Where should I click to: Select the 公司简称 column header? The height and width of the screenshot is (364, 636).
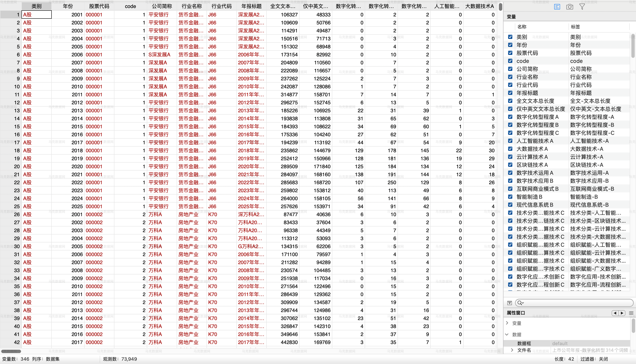[x=162, y=6]
